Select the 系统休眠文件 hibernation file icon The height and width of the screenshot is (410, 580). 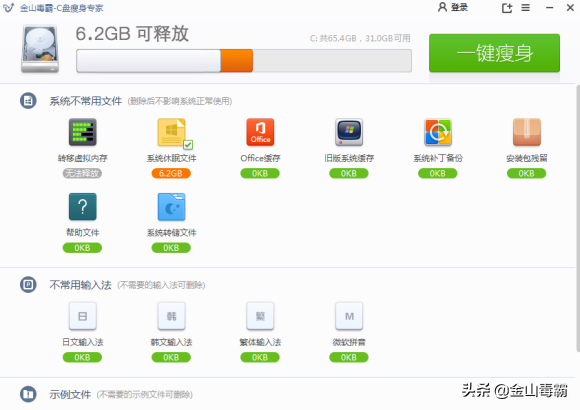point(172,132)
